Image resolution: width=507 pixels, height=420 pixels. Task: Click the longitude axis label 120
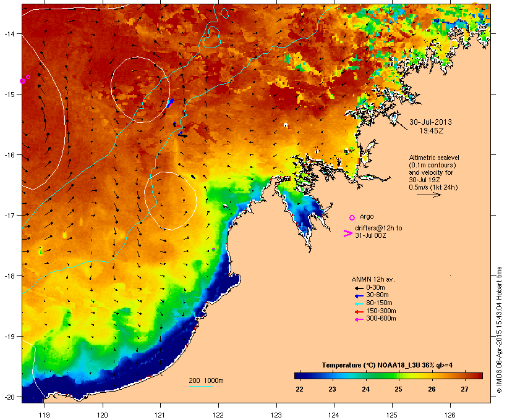[103, 415]
